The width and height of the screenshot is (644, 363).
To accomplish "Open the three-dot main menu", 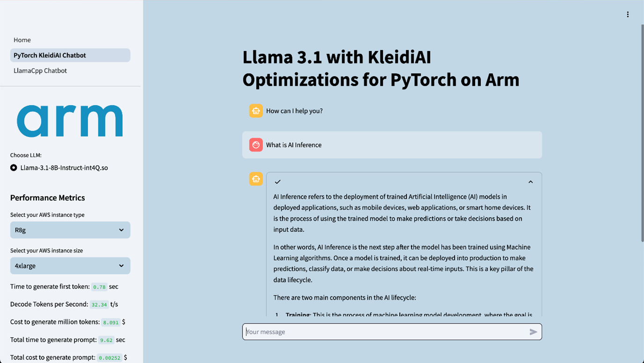I will [x=628, y=15].
